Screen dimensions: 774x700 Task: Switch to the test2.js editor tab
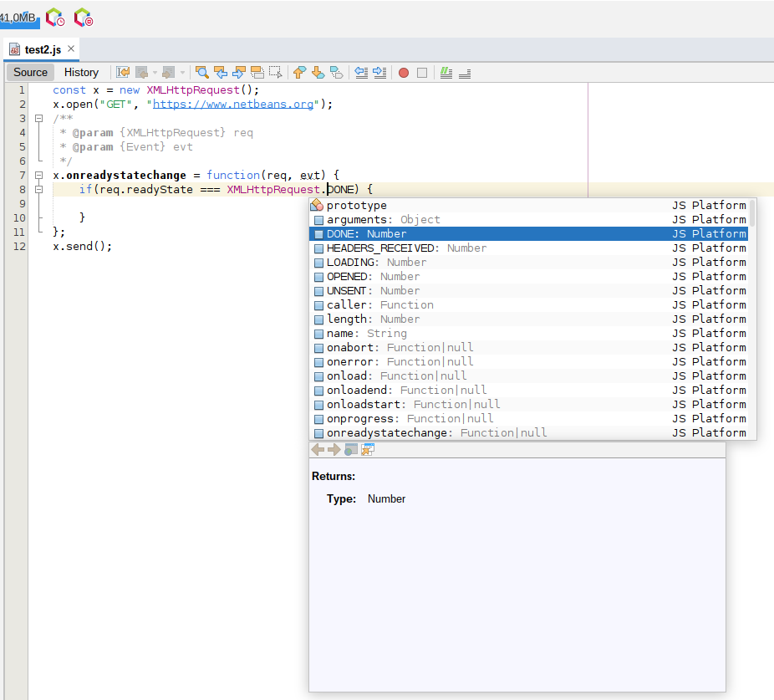click(43, 49)
